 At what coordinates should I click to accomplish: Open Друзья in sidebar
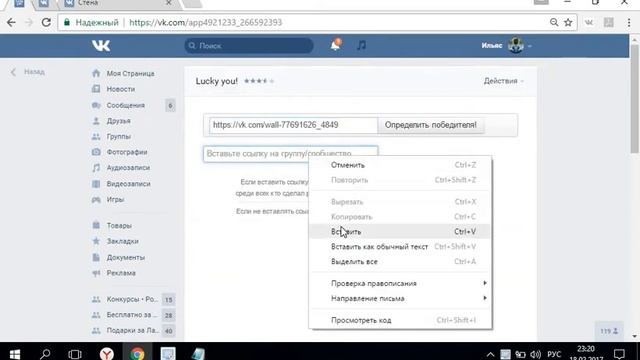pyautogui.click(x=118, y=121)
